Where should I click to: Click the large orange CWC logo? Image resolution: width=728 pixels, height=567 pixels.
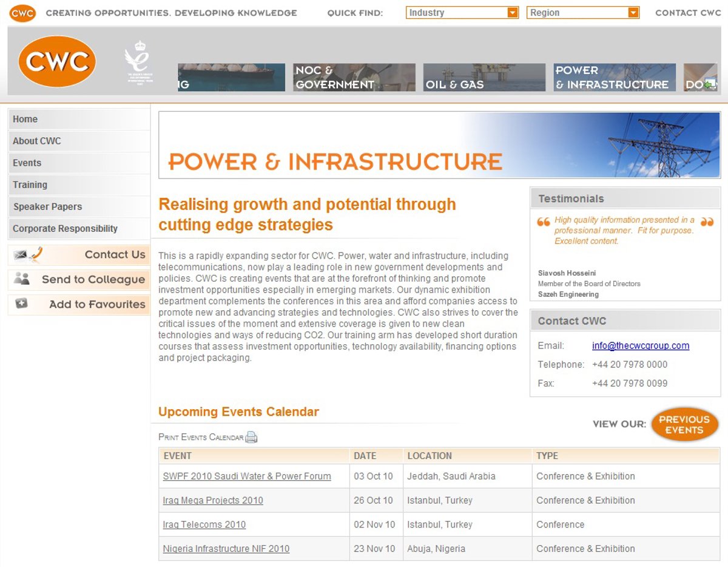click(x=57, y=61)
